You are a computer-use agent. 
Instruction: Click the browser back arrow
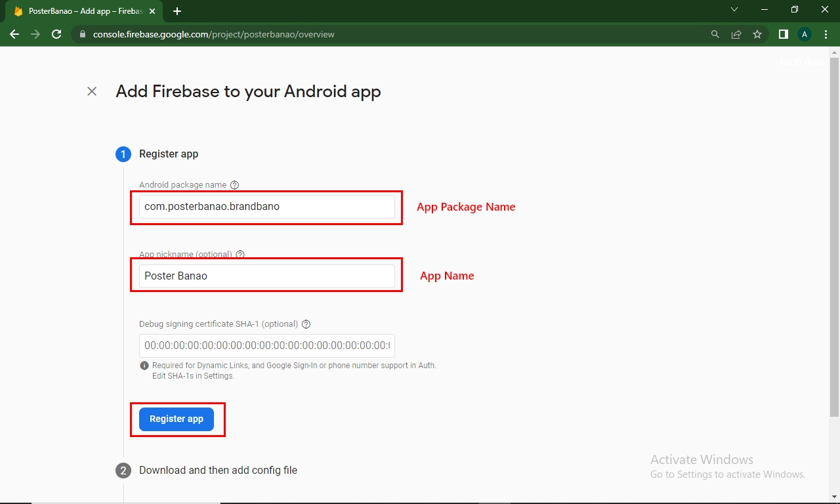pyautogui.click(x=14, y=34)
